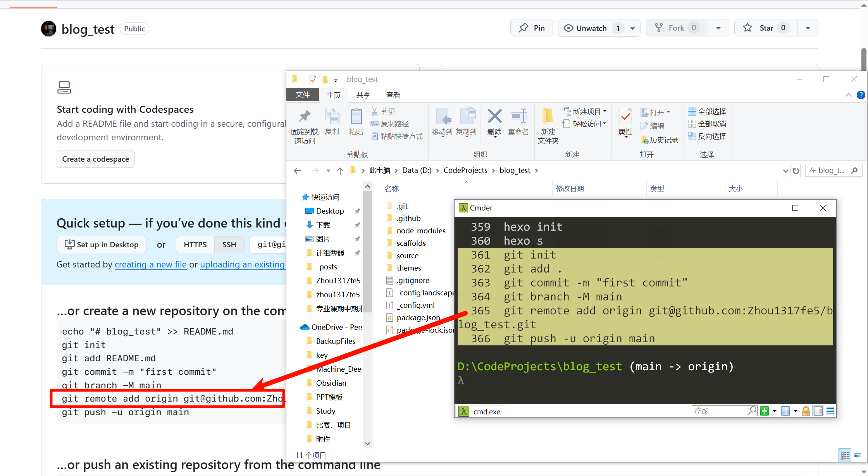Click Copy path in clipboard group
Image resolution: width=868 pixels, height=476 pixels.
coord(390,124)
